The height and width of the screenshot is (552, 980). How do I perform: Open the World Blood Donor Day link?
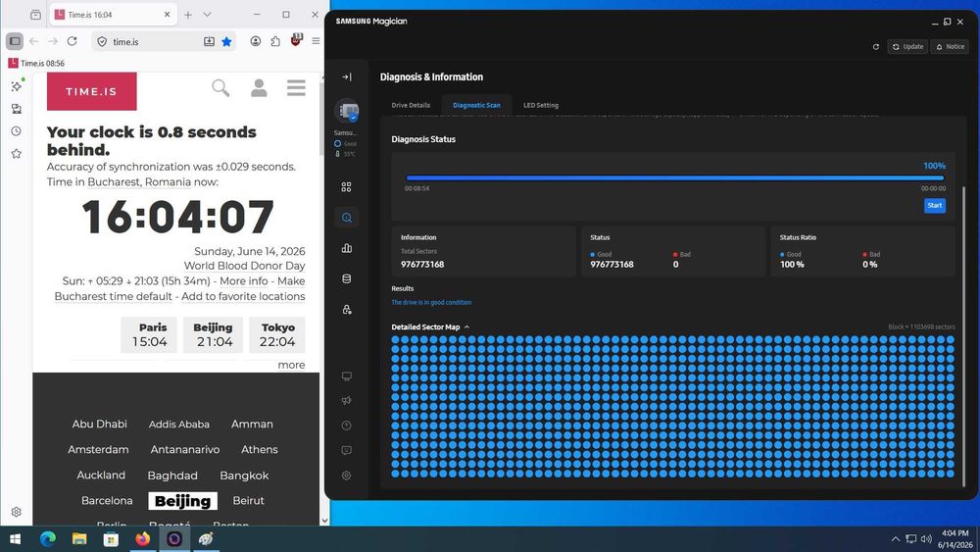click(x=244, y=266)
